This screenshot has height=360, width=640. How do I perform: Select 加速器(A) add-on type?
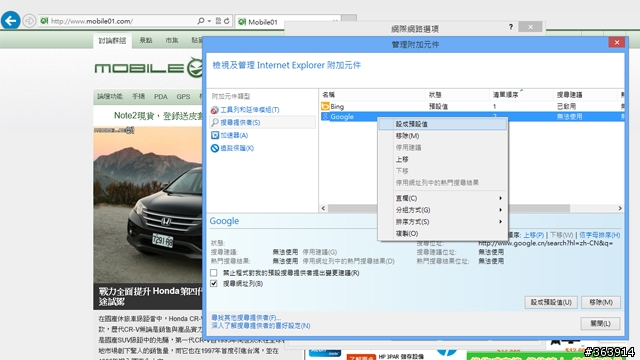pos(234,135)
